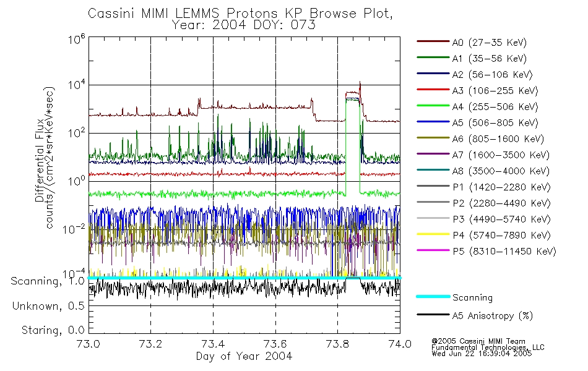
Task: Click the 'Year: 2004 DOY: 073' subtitle
Action: (243, 25)
